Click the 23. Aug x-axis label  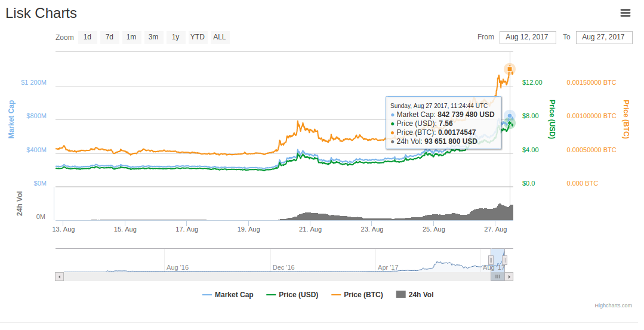click(x=372, y=229)
